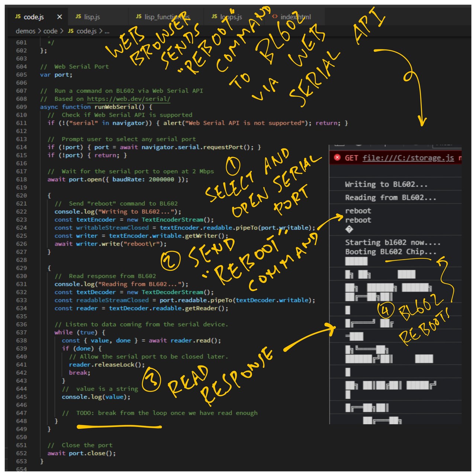The image size is (476, 476).
Task: Expand the code breadcrumb folder
Action: tap(50, 31)
